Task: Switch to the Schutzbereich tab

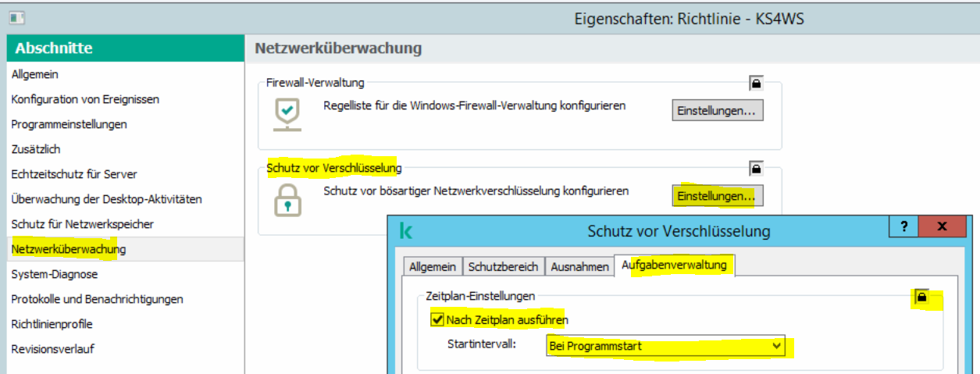Action: tap(504, 266)
